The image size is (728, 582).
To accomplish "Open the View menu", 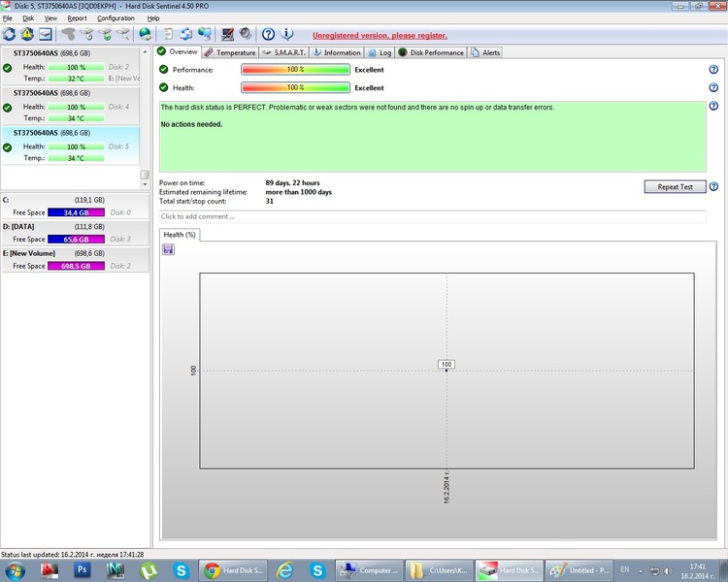I will coord(50,18).
